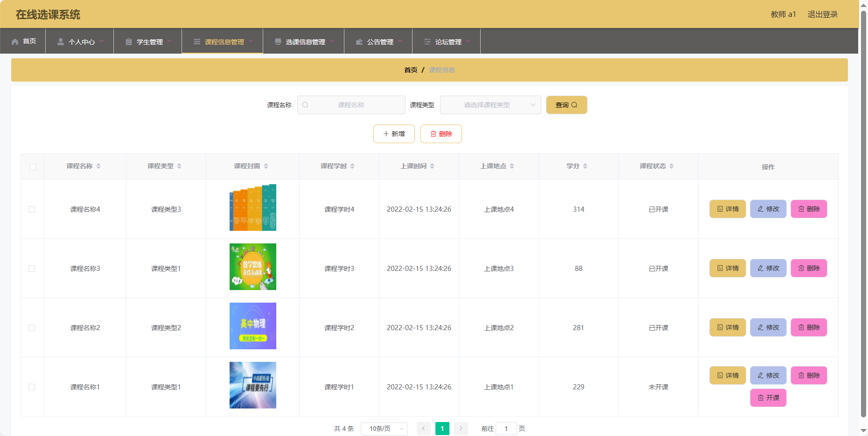Go to the next page arrow
Viewport: 868px width, 436px height.
(461, 429)
